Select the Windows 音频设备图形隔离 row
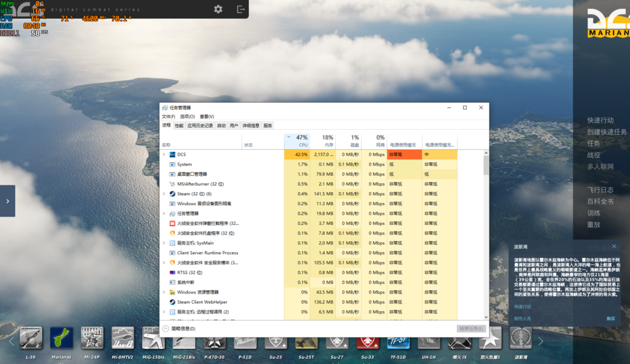 pyautogui.click(x=309, y=203)
